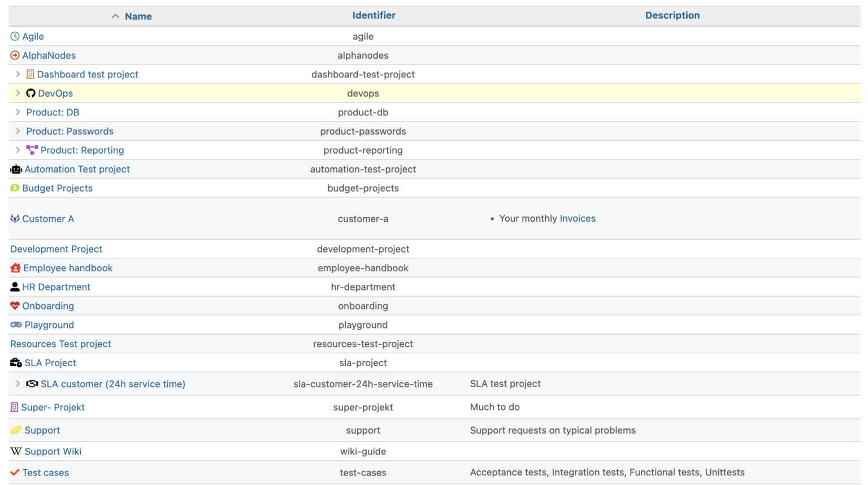Click the AlphaNodes arrow icon
The image size is (868, 485).
[14, 55]
